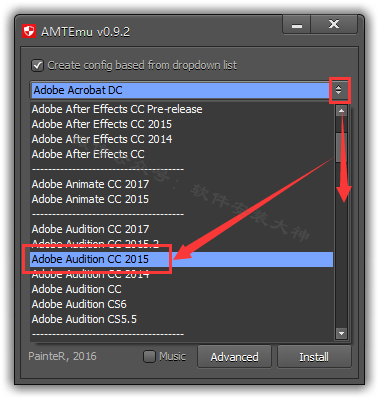Choose highlighted Adobe Audition CC 2015
The image size is (379, 399).
(x=182, y=259)
